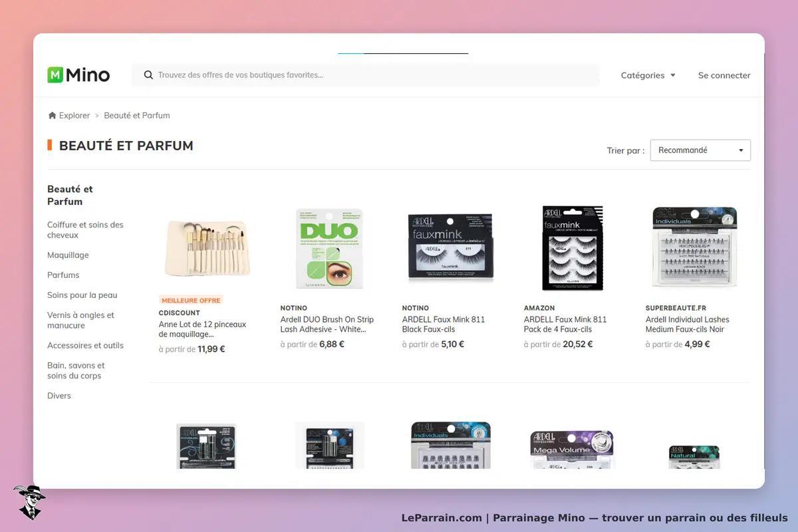The height and width of the screenshot is (532, 798).
Task: Open the Ardell Natural lashes thumbnail
Action: [694, 457]
